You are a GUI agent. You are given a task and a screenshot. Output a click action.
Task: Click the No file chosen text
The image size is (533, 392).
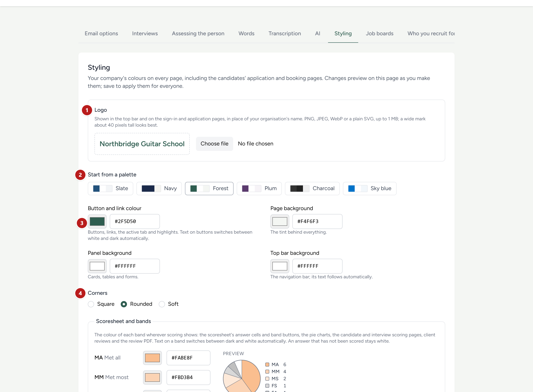click(256, 143)
